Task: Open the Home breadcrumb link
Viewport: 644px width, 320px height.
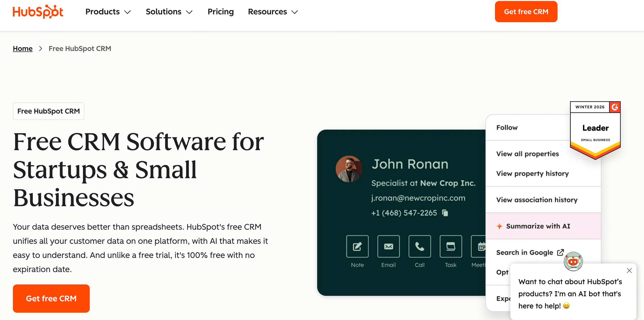Action: point(23,48)
